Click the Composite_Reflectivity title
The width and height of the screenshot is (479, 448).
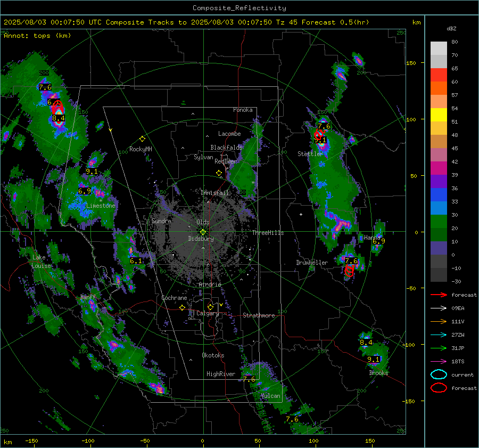[240, 8]
